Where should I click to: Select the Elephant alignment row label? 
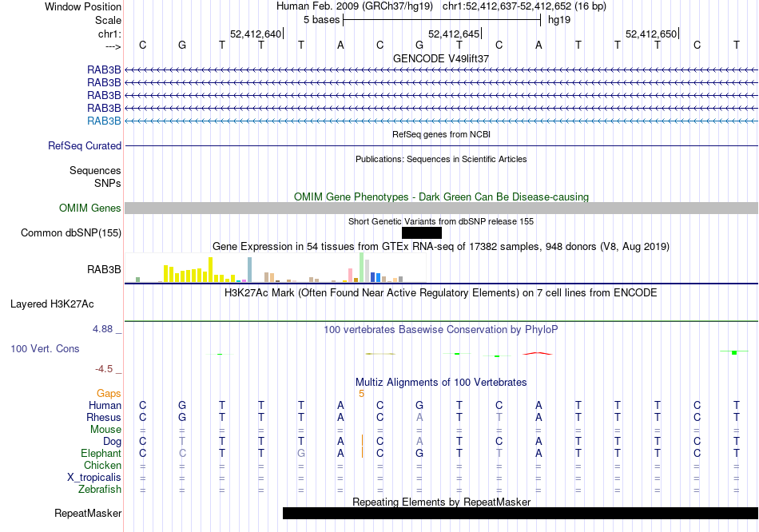[101, 453]
